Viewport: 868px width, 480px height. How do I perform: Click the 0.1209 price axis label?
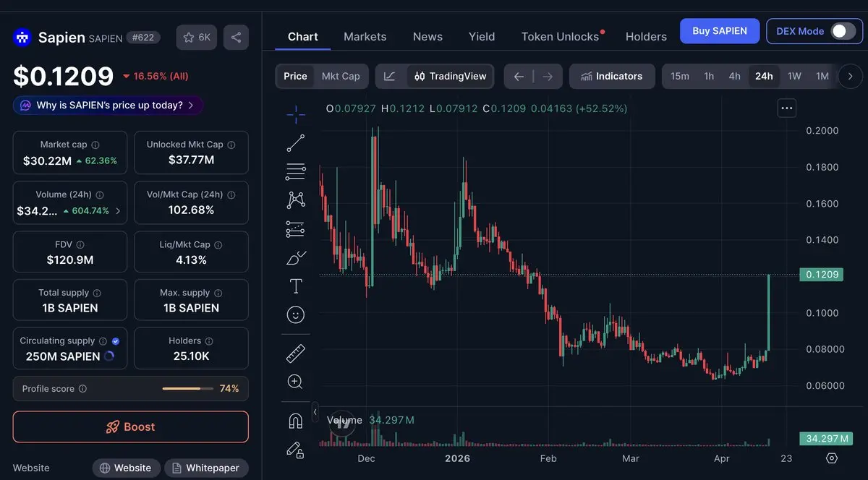(821, 275)
